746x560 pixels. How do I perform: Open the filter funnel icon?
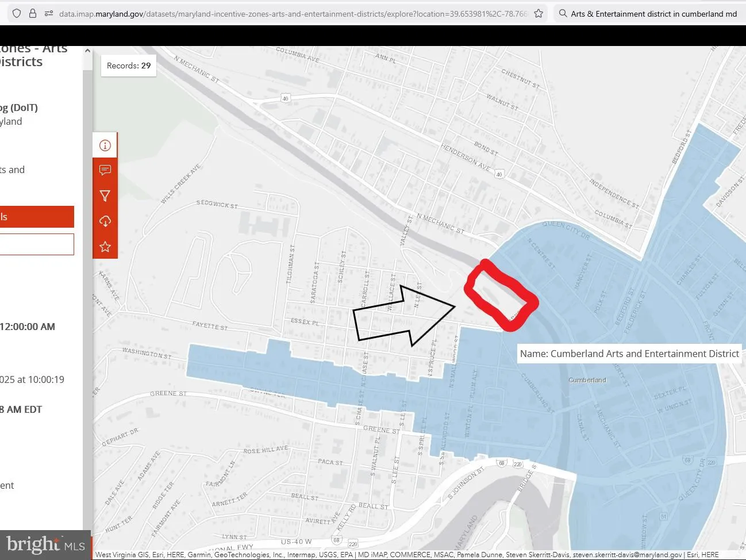pos(105,196)
